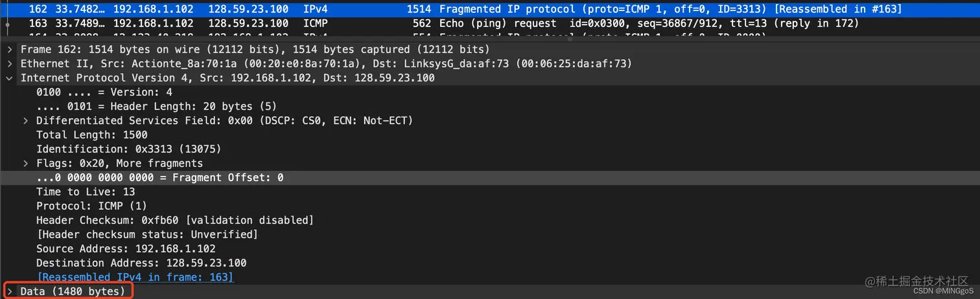
Task: Expand the Frame 162 tree row
Action: [x=9, y=49]
